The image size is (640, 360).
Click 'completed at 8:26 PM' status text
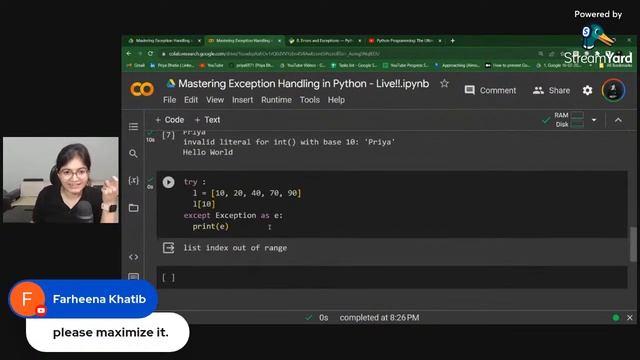point(379,318)
